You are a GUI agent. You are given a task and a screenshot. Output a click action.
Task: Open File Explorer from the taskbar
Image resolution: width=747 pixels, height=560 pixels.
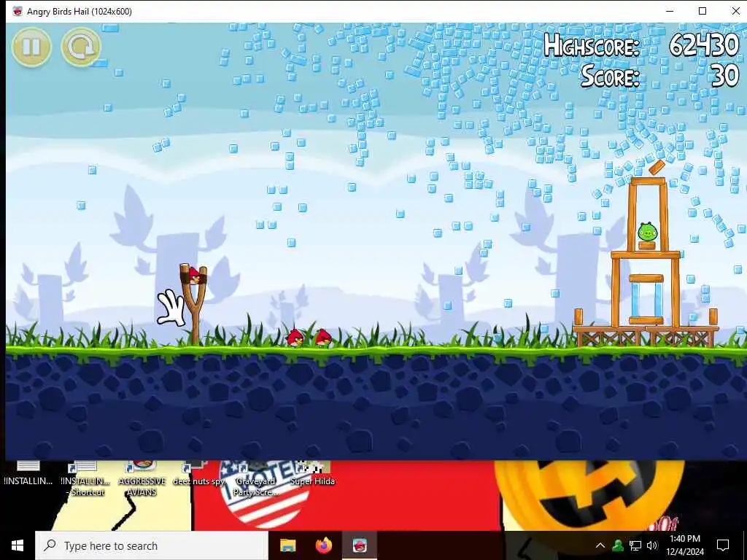tap(287, 545)
